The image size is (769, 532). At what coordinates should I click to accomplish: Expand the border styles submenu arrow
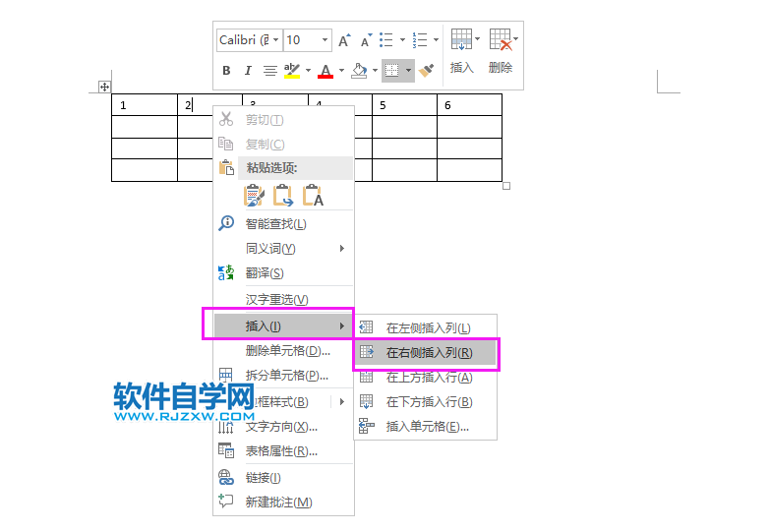(x=342, y=401)
